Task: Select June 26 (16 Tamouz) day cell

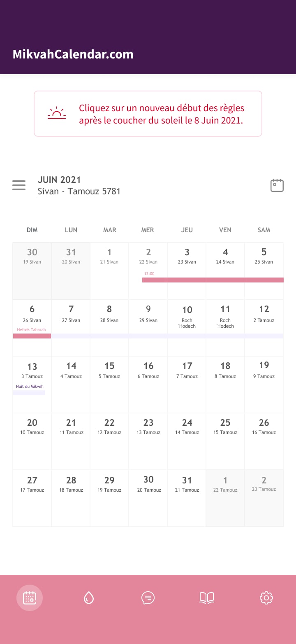Action: [x=264, y=441]
